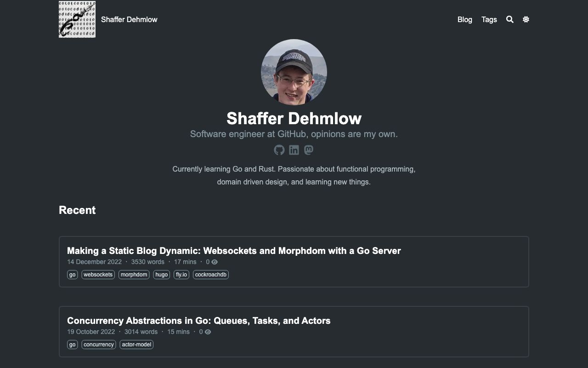Open the GitHub profile icon
Screen dimensions: 588x368
pos(279,150)
